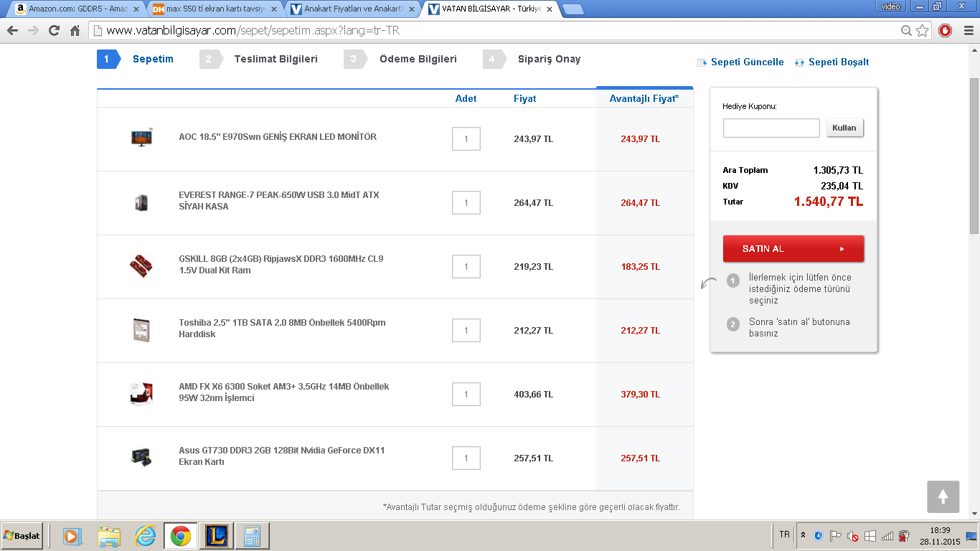Go to browser home page icon

tap(75, 31)
